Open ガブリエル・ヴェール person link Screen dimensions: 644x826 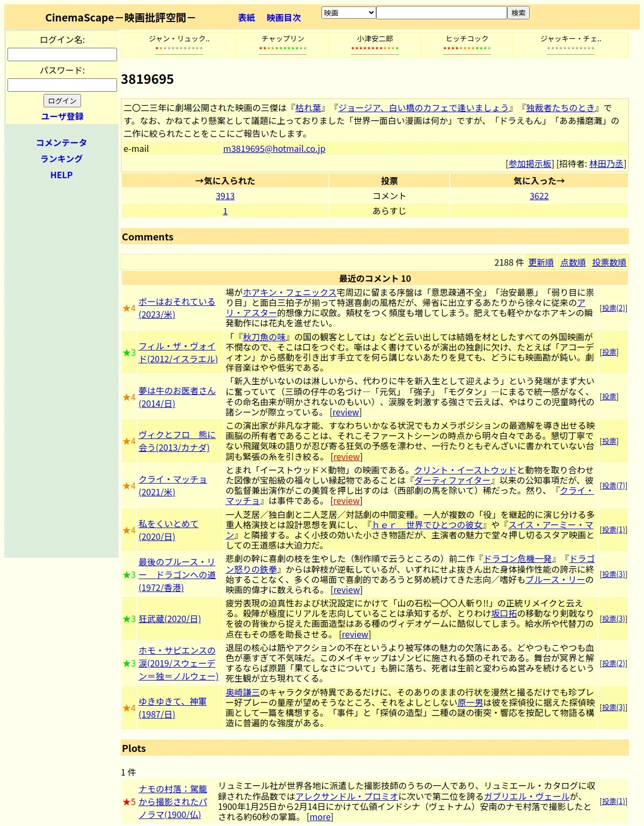pos(526,796)
